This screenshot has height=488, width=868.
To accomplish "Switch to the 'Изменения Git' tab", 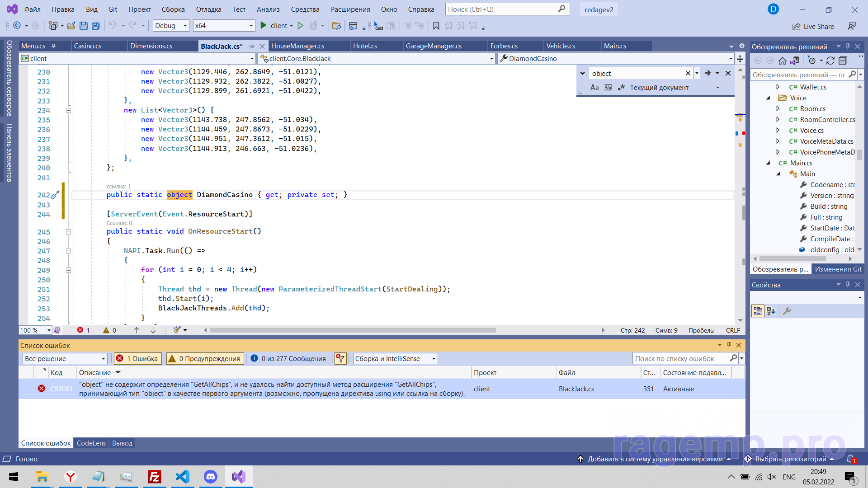I will click(838, 269).
